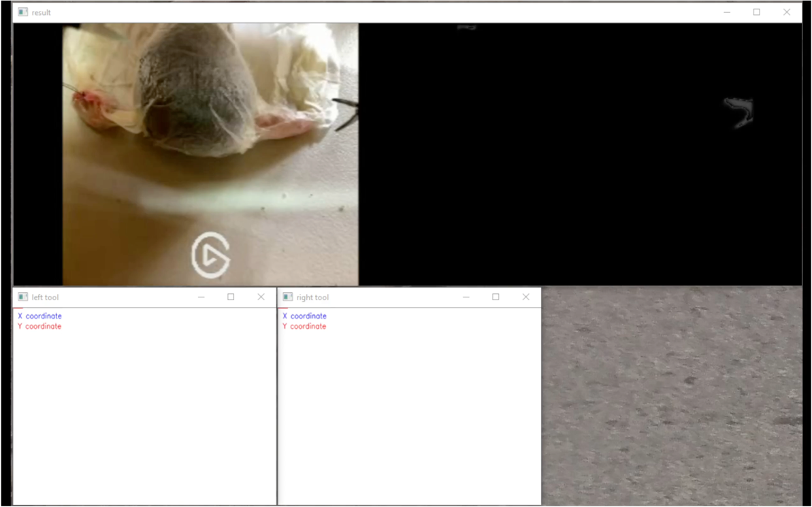Click the "right tool" window title text
The width and height of the screenshot is (812, 507).
pos(312,297)
